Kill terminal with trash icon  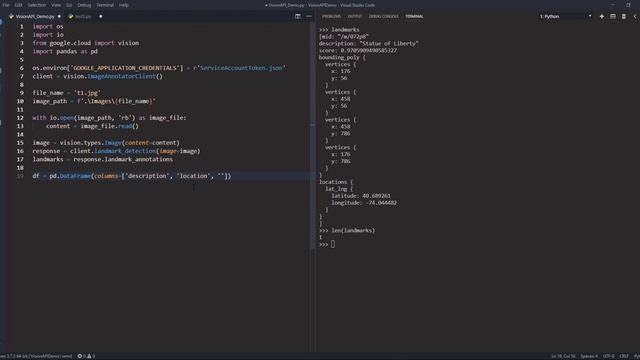(x=624, y=16)
